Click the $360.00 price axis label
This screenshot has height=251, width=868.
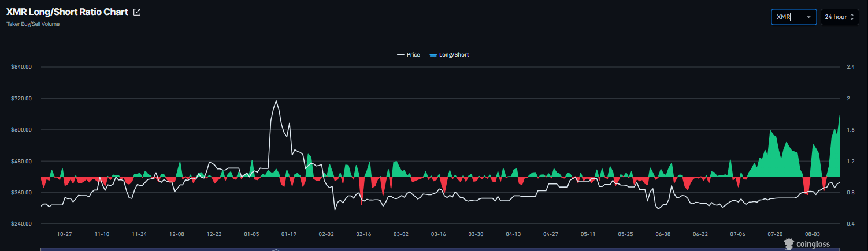tap(21, 193)
